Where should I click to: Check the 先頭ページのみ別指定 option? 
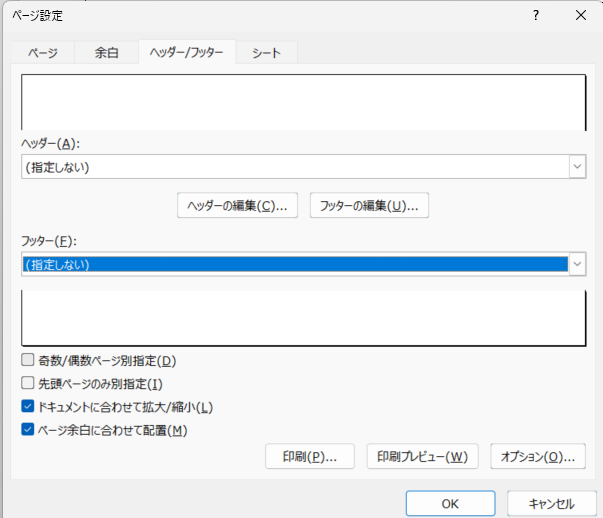(28, 383)
